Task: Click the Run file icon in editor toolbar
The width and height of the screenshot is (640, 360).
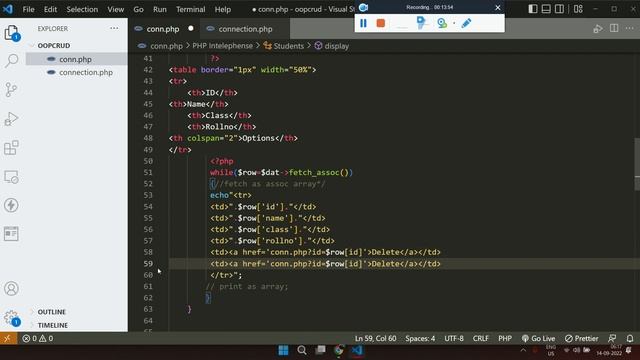Action: 598,29
